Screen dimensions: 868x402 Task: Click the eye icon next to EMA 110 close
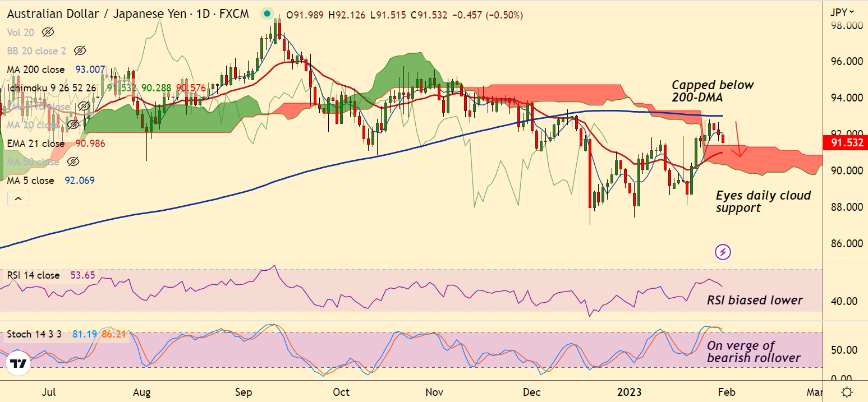[x=84, y=106]
